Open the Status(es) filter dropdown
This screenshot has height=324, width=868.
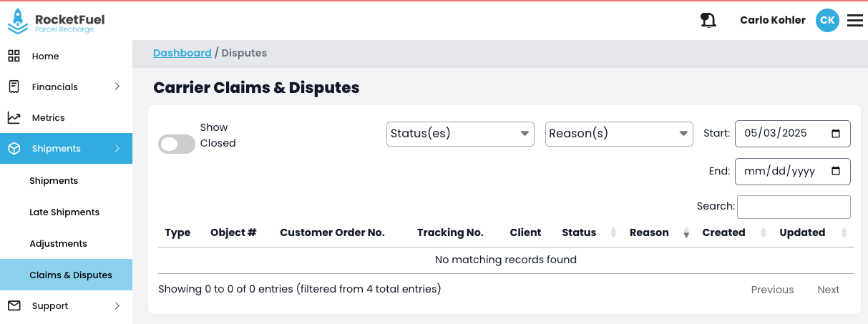[x=460, y=134]
